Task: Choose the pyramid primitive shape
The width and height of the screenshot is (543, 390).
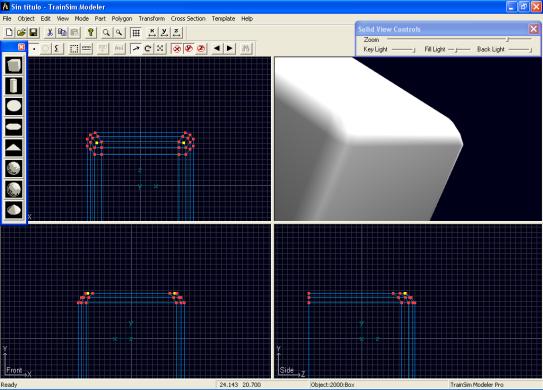Action: point(14,148)
